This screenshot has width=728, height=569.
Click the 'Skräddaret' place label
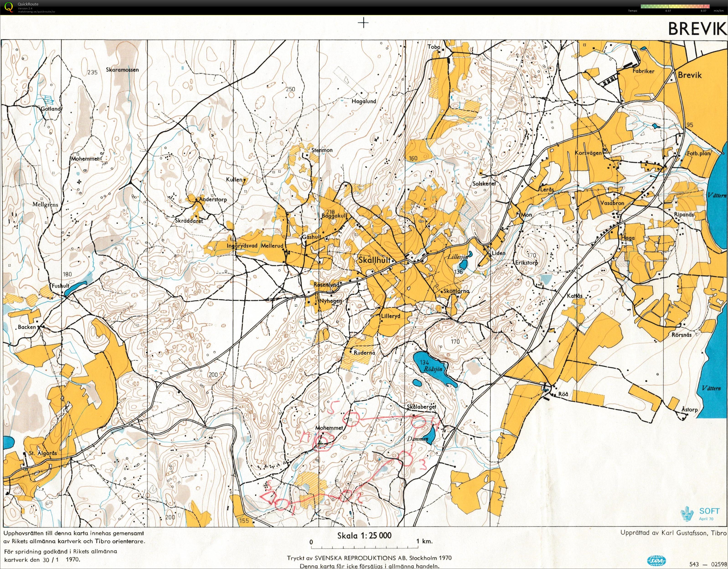pos(189,220)
